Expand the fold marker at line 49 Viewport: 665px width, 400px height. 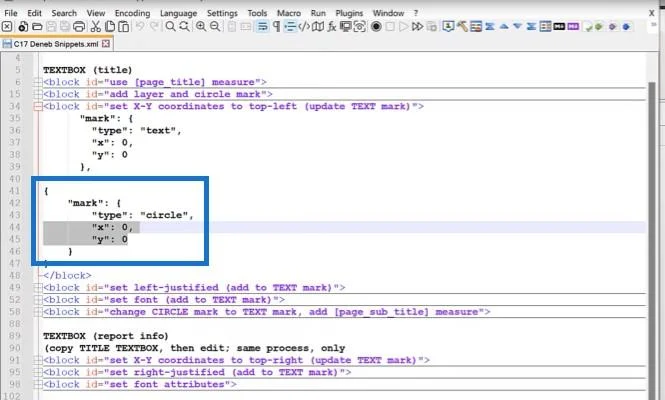click(x=38, y=288)
